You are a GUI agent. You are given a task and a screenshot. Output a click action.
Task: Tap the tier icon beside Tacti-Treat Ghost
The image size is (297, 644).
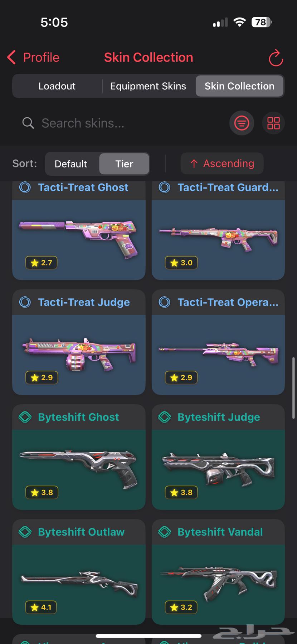(25, 187)
